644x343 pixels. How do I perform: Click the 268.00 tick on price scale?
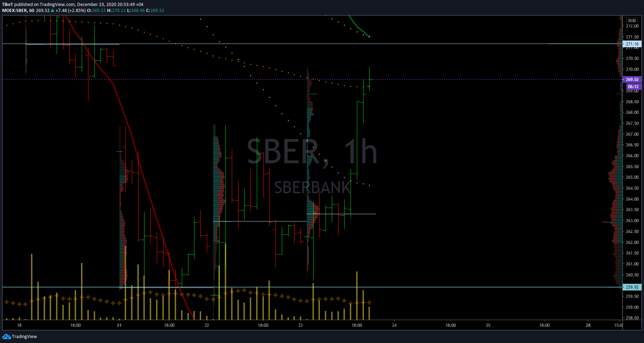click(632, 112)
